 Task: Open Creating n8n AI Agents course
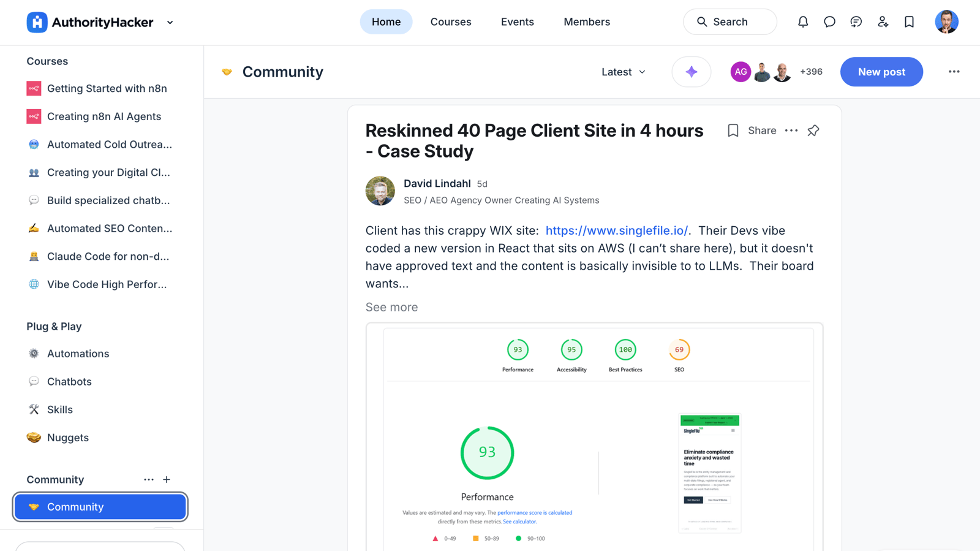(100, 116)
